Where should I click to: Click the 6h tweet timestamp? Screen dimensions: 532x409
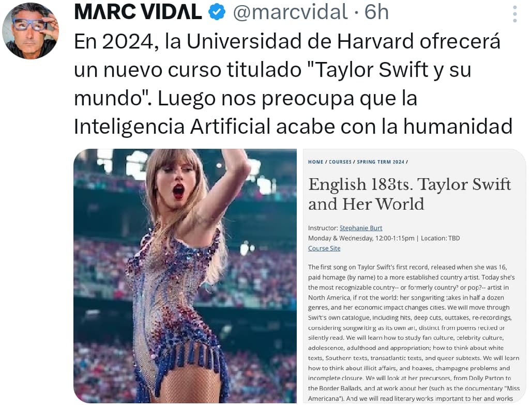(x=376, y=12)
